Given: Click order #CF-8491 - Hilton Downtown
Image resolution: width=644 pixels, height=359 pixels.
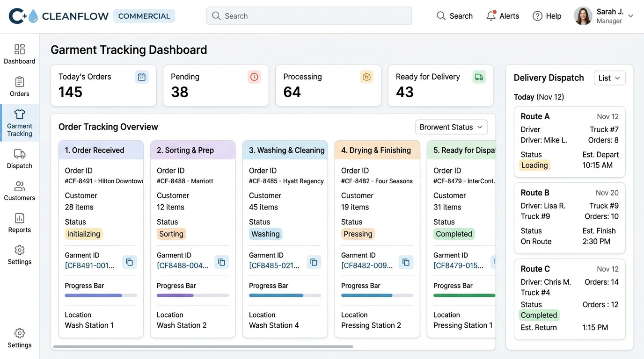Looking at the screenshot, I should tap(104, 181).
